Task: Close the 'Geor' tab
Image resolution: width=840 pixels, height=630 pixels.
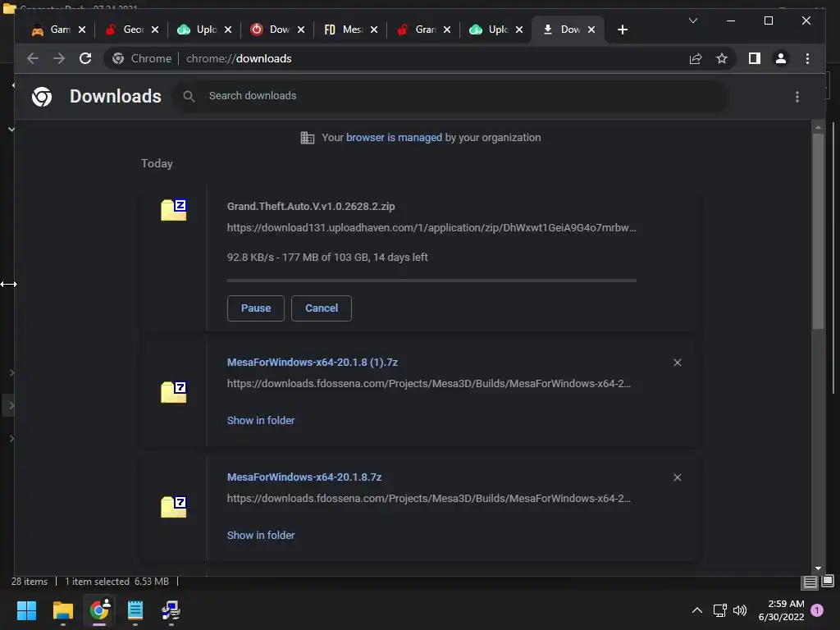Action: click(x=155, y=30)
